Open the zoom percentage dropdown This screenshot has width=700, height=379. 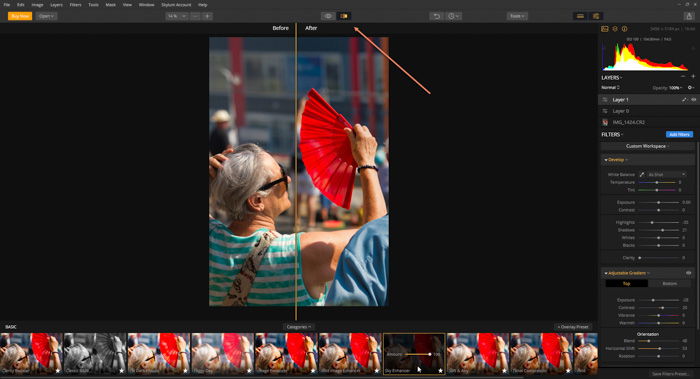tap(177, 16)
